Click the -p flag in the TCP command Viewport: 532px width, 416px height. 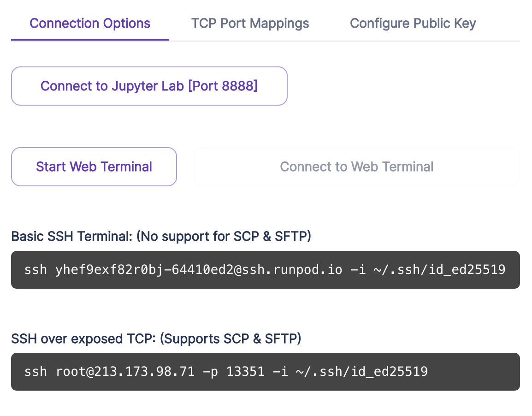click(210, 372)
